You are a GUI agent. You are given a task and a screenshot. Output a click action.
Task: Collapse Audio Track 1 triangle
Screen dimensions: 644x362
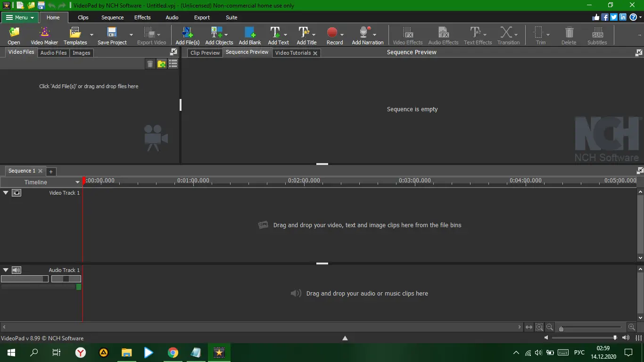pyautogui.click(x=6, y=270)
